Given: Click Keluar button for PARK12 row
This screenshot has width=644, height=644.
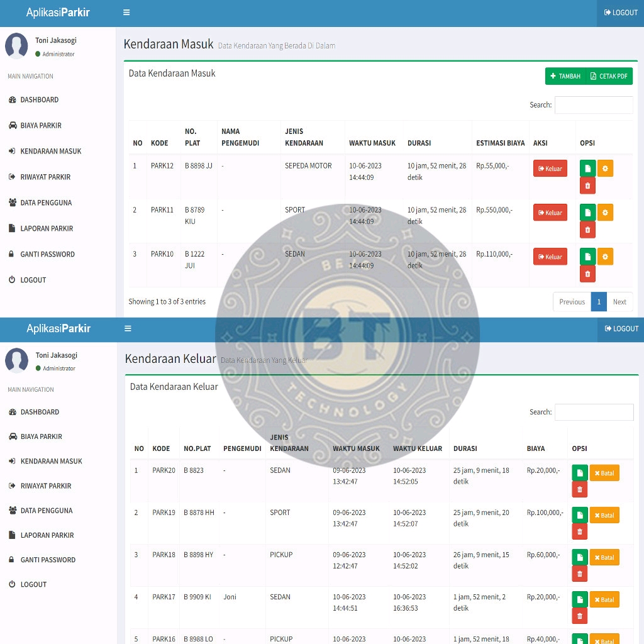Looking at the screenshot, I should (550, 169).
